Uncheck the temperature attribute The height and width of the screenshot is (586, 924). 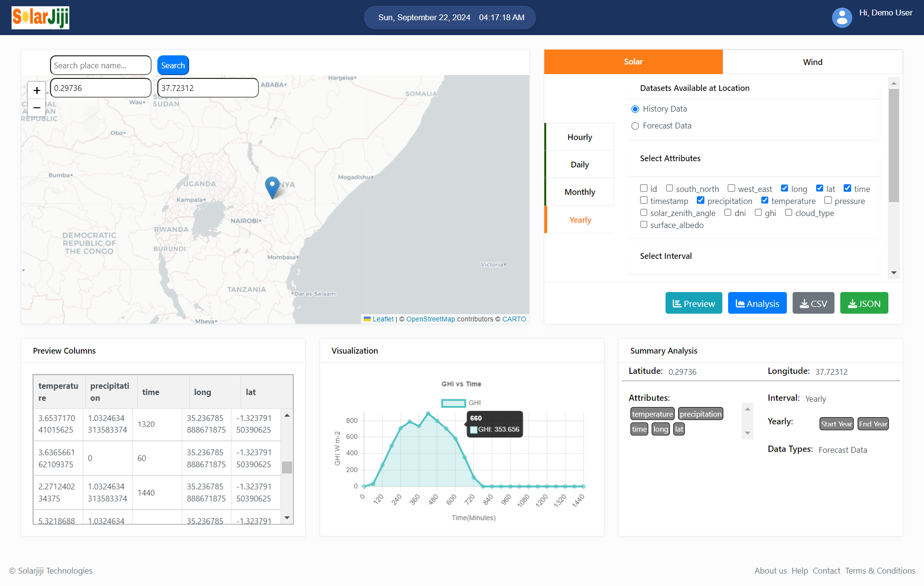point(765,200)
